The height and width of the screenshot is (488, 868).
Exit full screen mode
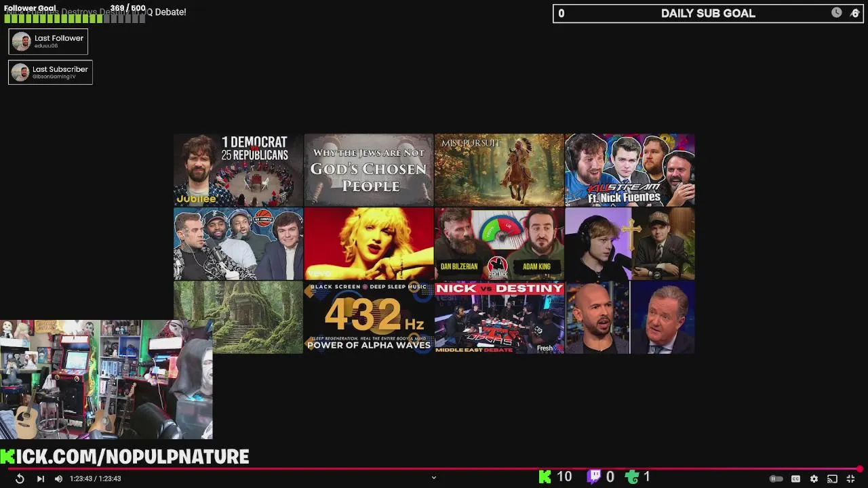pos(850,479)
